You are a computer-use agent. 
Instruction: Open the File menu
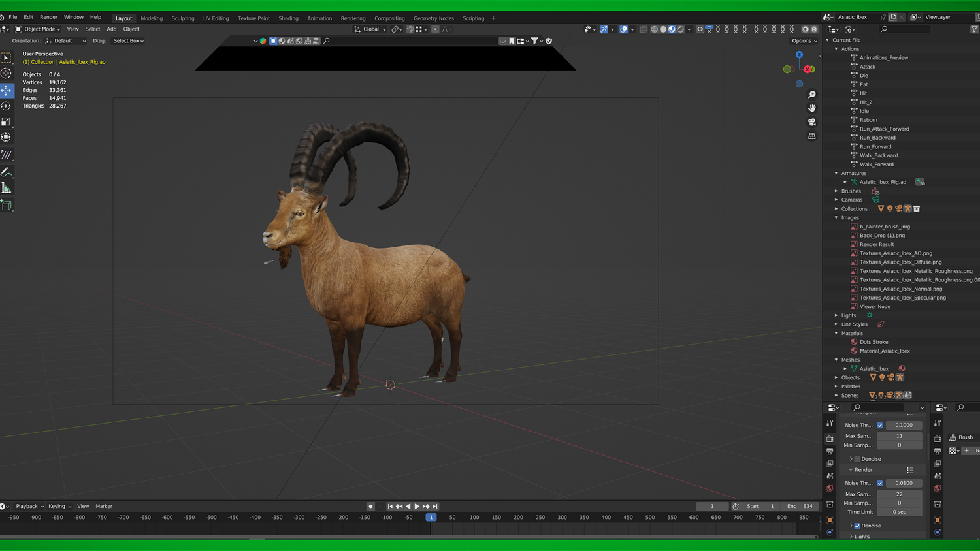tap(12, 17)
